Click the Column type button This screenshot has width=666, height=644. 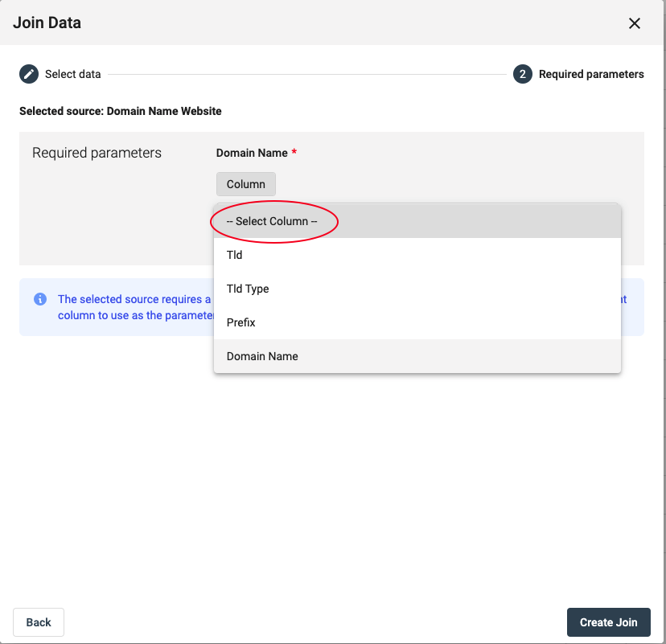246,184
